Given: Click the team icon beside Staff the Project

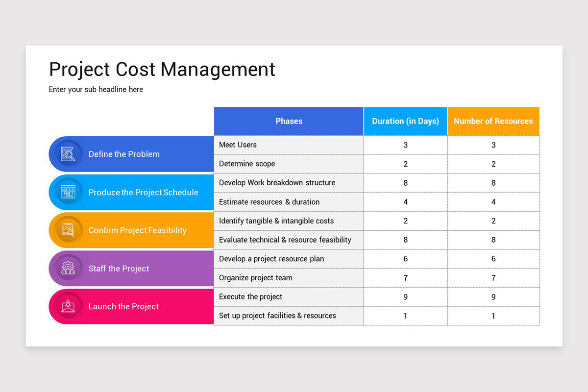Looking at the screenshot, I should pyautogui.click(x=69, y=269).
